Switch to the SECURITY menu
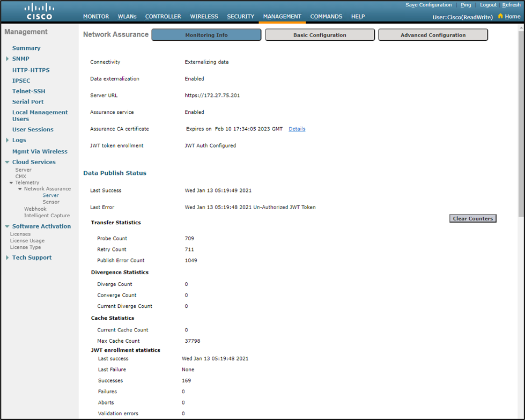This screenshot has height=420, width=525. click(x=240, y=17)
